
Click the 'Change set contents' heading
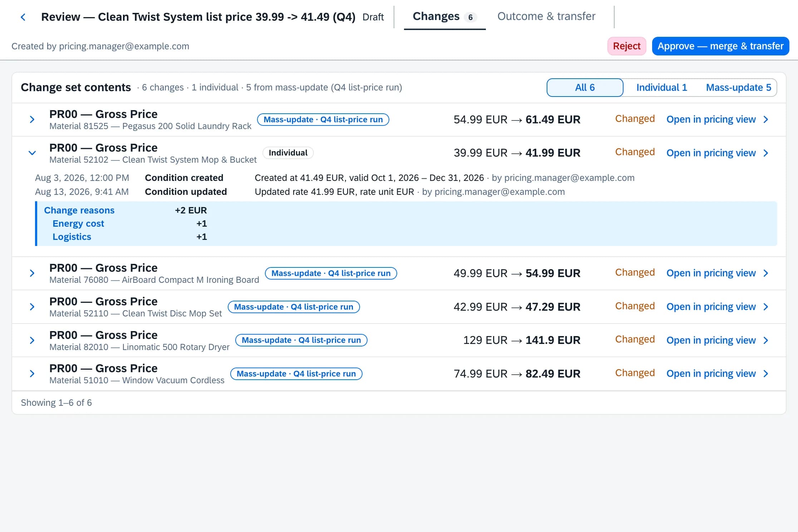coord(76,88)
